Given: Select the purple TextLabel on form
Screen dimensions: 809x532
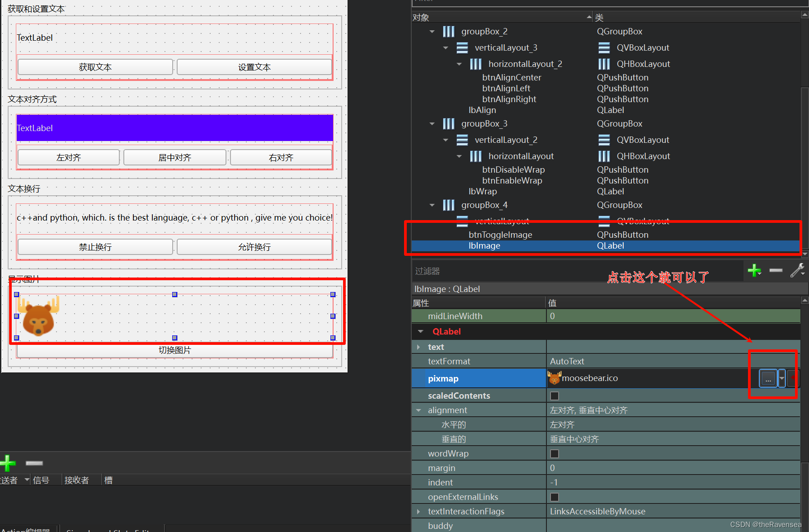Looking at the screenshot, I should click(175, 128).
